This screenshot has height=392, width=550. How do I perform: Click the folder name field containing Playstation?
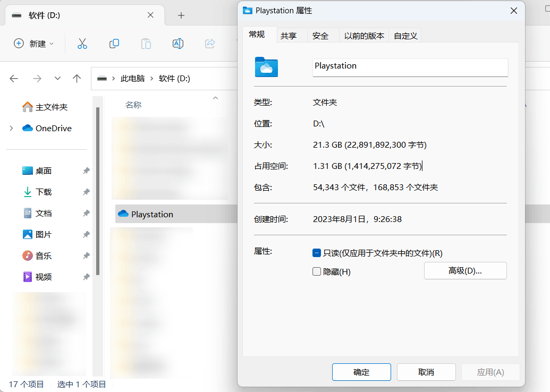coord(410,67)
